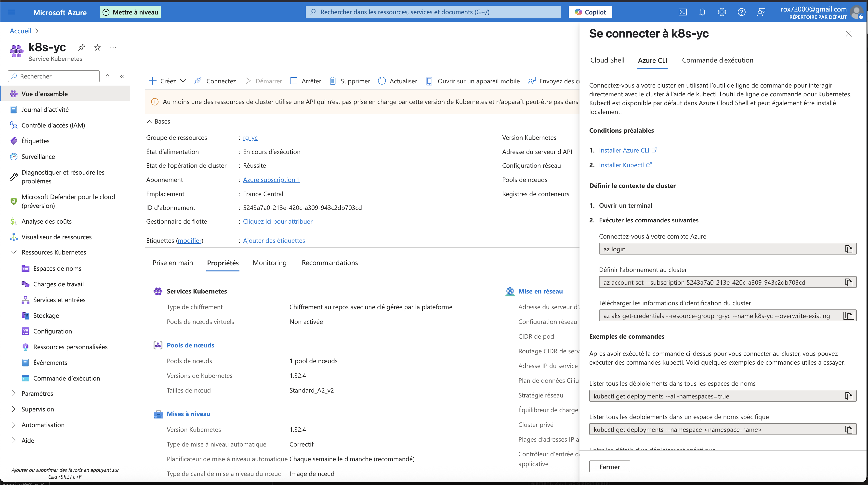This screenshot has width=868, height=485.
Task: Copy the az aks get-credentials command
Action: coord(848,316)
